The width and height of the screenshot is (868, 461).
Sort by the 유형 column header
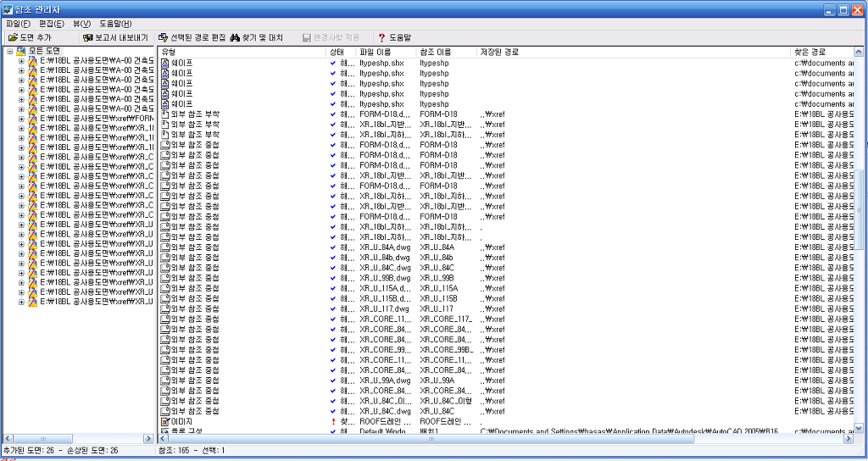click(242, 52)
